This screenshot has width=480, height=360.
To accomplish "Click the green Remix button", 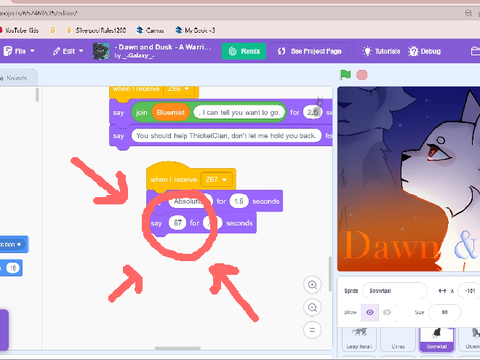I will tap(244, 51).
